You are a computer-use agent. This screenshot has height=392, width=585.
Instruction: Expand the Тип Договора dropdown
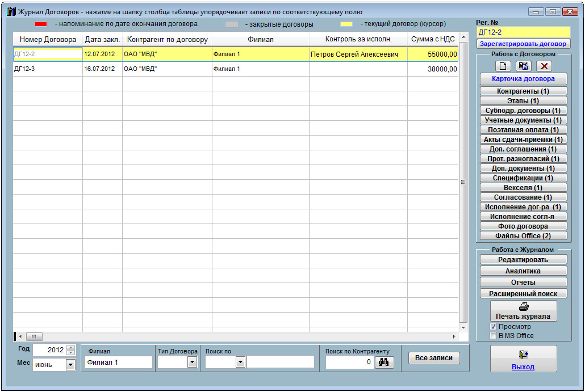pos(192,362)
